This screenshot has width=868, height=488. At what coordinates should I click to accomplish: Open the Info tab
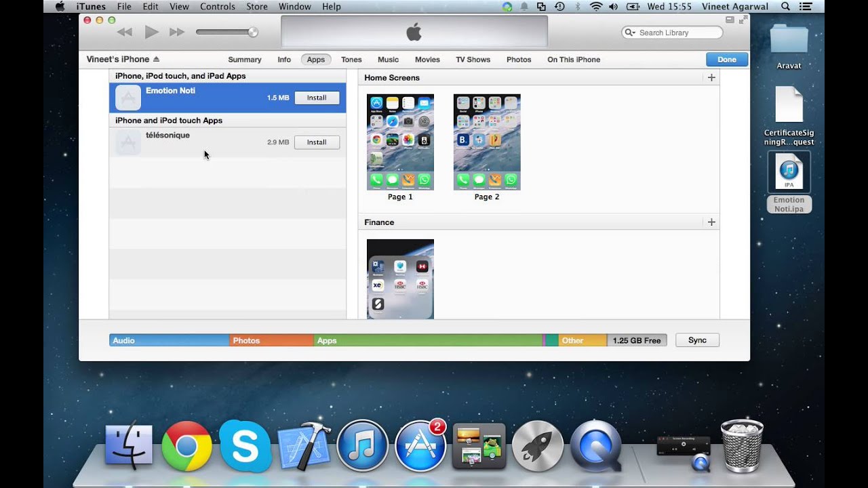click(x=284, y=60)
